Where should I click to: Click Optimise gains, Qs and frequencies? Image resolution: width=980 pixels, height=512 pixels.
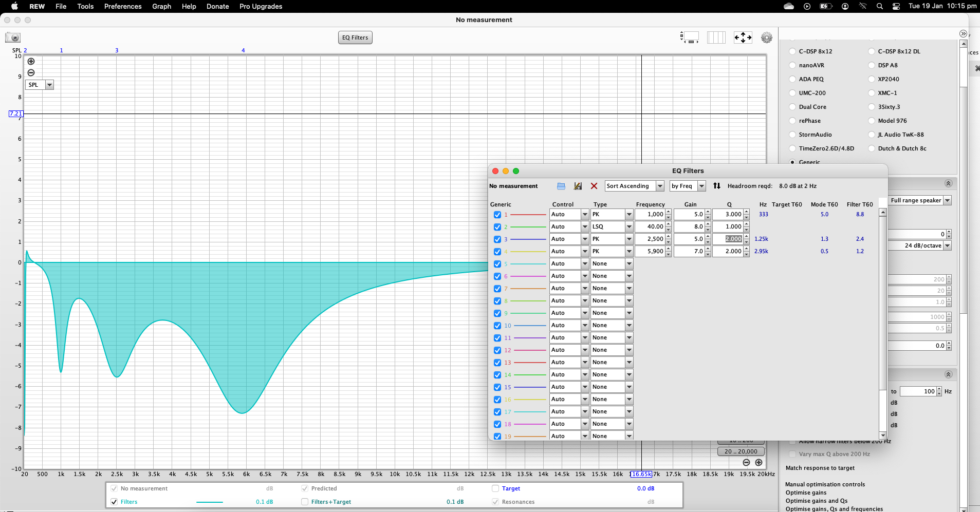coord(834,509)
